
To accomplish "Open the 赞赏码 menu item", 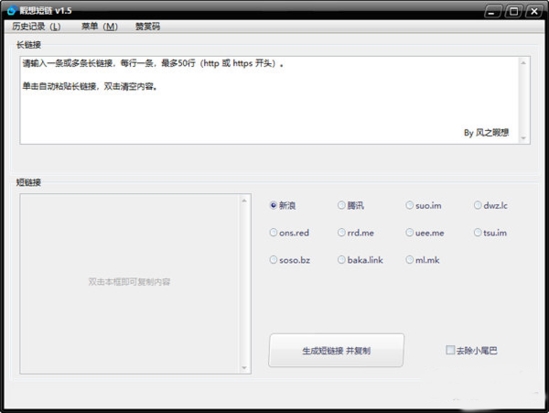I will coord(147,26).
